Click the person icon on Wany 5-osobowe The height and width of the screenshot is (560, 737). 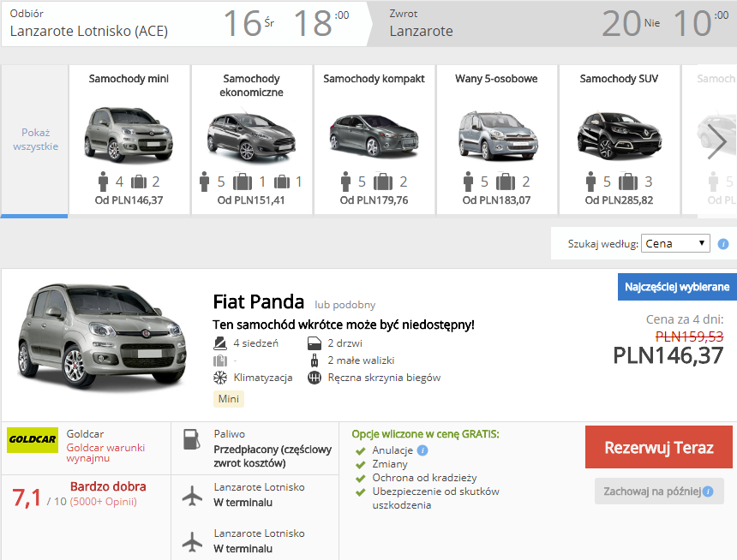(x=468, y=182)
